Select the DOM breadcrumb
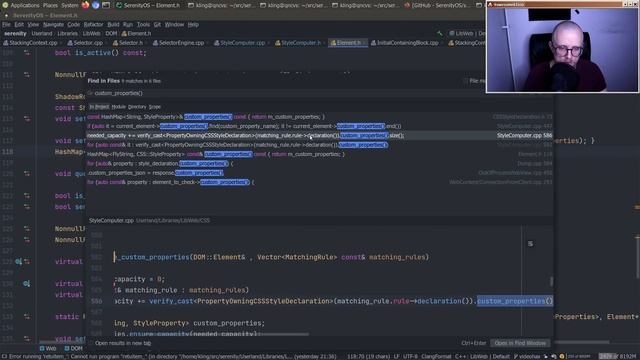The width and height of the screenshot is (640, 360). 111,33
